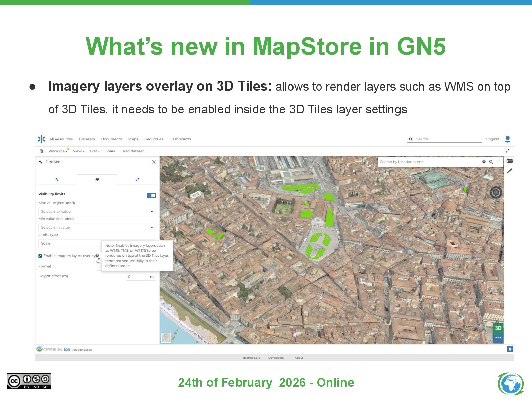The width and height of the screenshot is (532, 399).
Task: Open the Developers footer link
Action: click(276, 358)
